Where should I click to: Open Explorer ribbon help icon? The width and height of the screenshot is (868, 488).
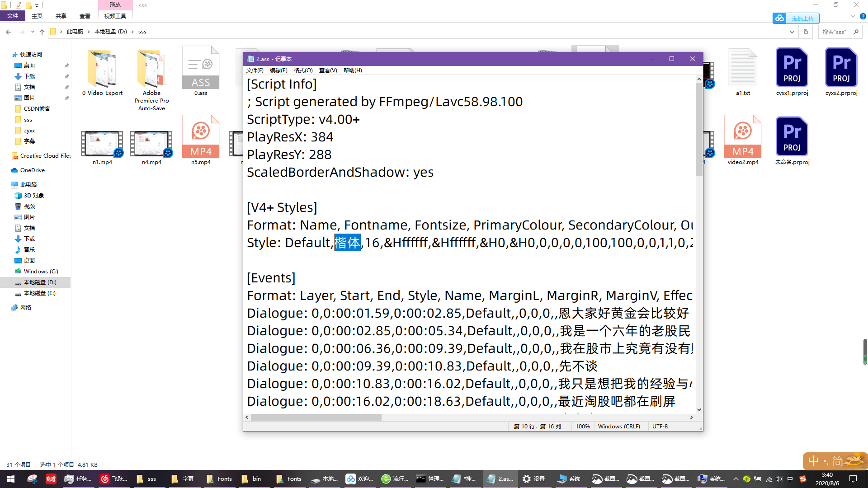pyautogui.click(x=863, y=16)
